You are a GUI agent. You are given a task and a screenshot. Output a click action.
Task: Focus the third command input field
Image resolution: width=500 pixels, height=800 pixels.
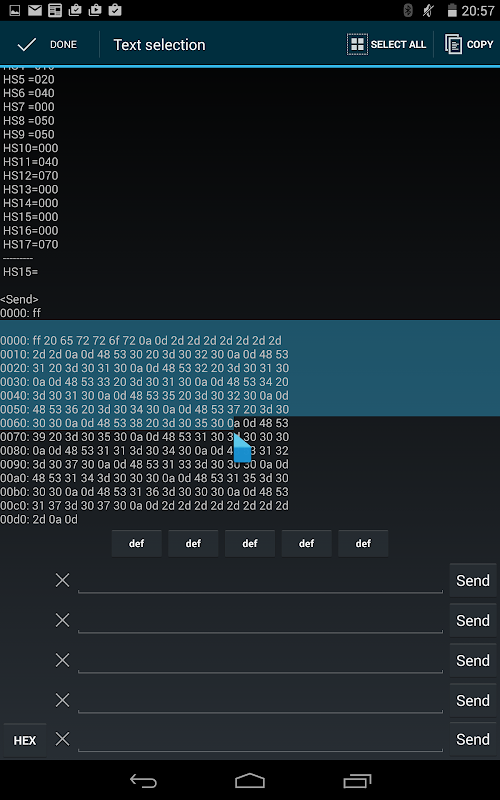[260, 660]
